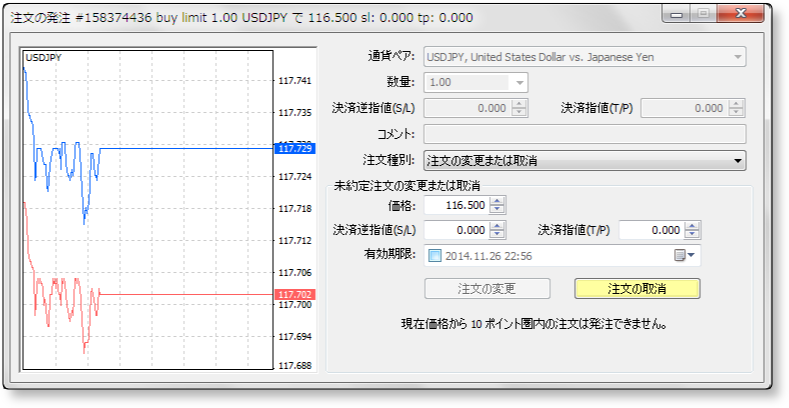Click the 注文の変更 button

(487, 289)
